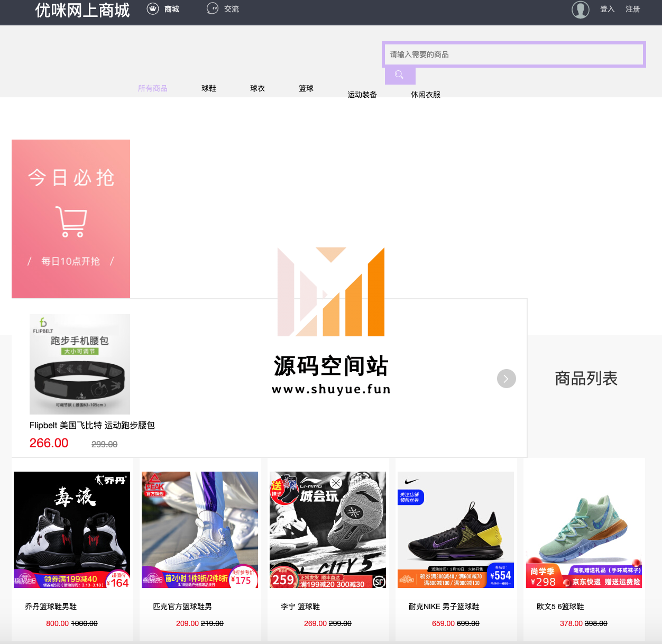The width and height of the screenshot is (662, 644).
Task: Click the 注册 register link
Action: click(633, 9)
